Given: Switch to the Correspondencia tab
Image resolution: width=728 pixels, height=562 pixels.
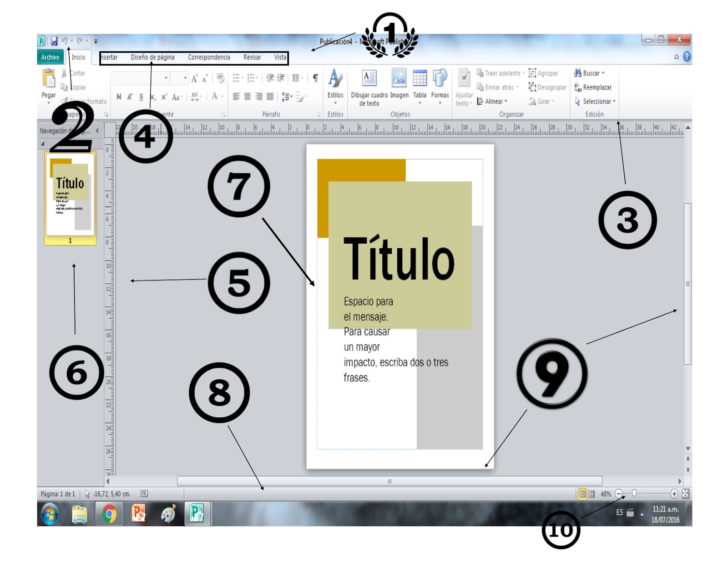Looking at the screenshot, I should (209, 58).
